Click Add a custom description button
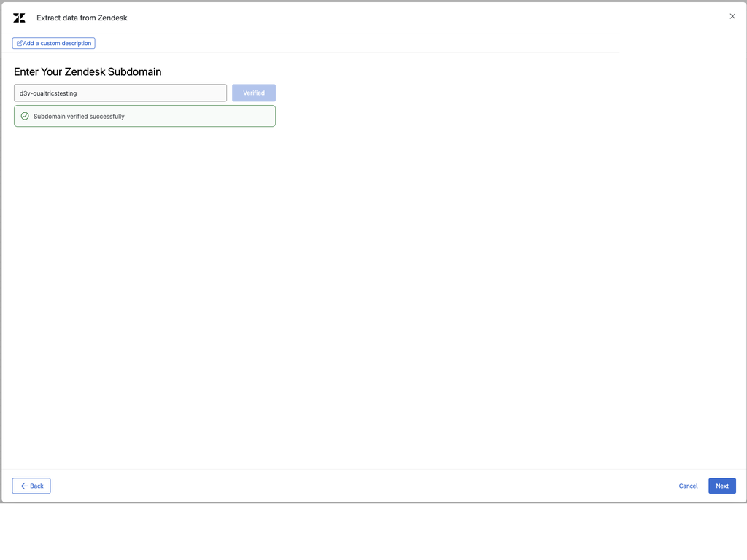 54,43
